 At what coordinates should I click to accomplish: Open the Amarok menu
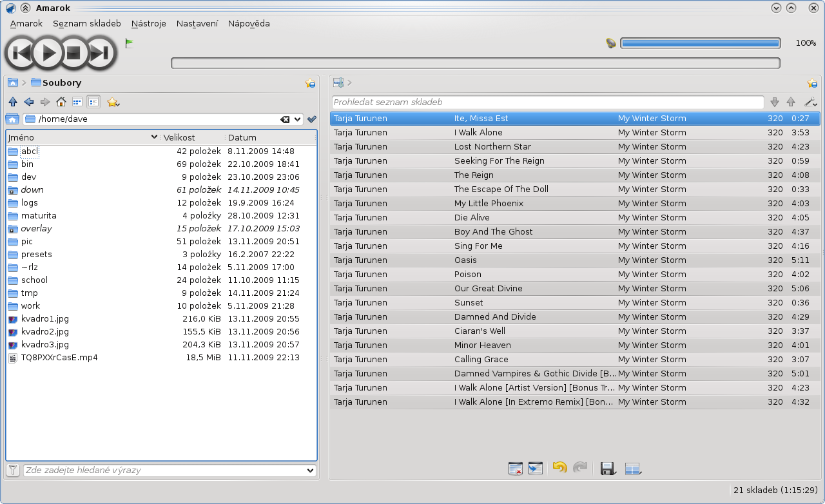26,23
